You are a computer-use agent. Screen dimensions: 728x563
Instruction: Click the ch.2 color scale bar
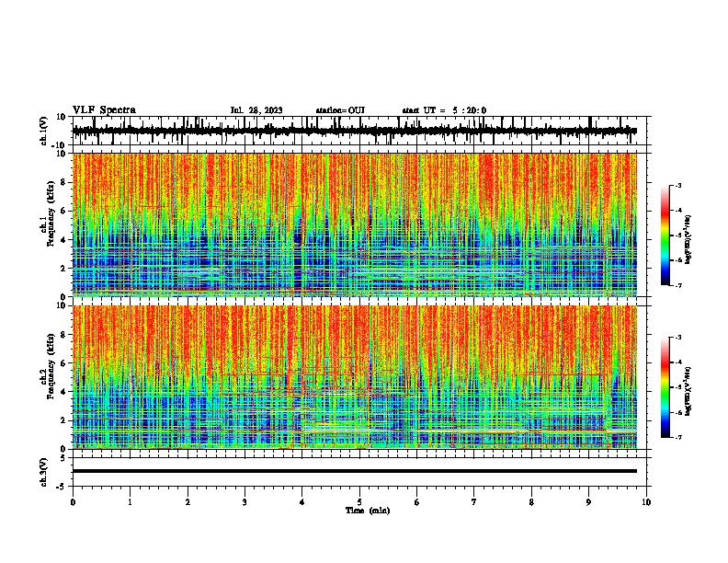coord(665,387)
